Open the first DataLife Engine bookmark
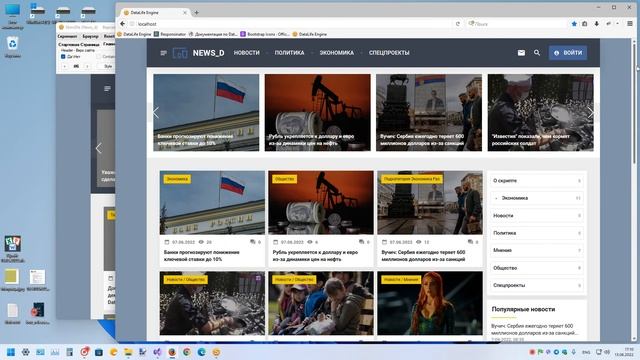640x360 pixels. [x=134, y=34]
